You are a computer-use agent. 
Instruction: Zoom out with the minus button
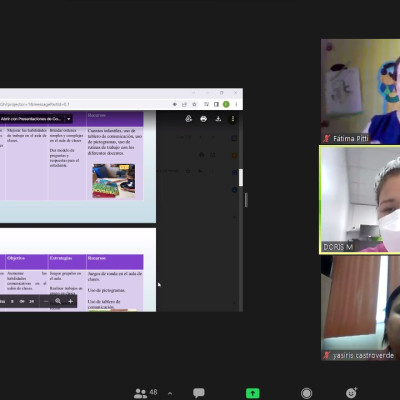[46, 301]
